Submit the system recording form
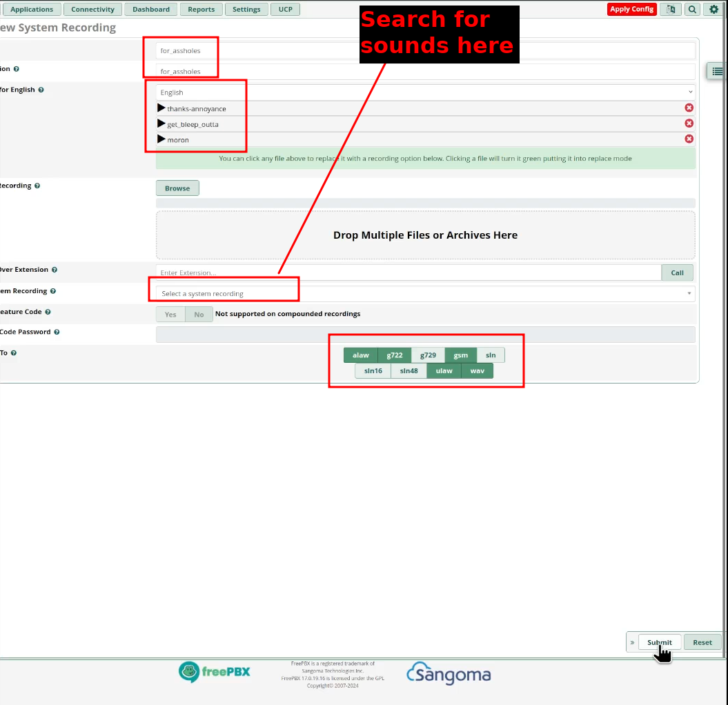This screenshot has width=728, height=705. 659,642
